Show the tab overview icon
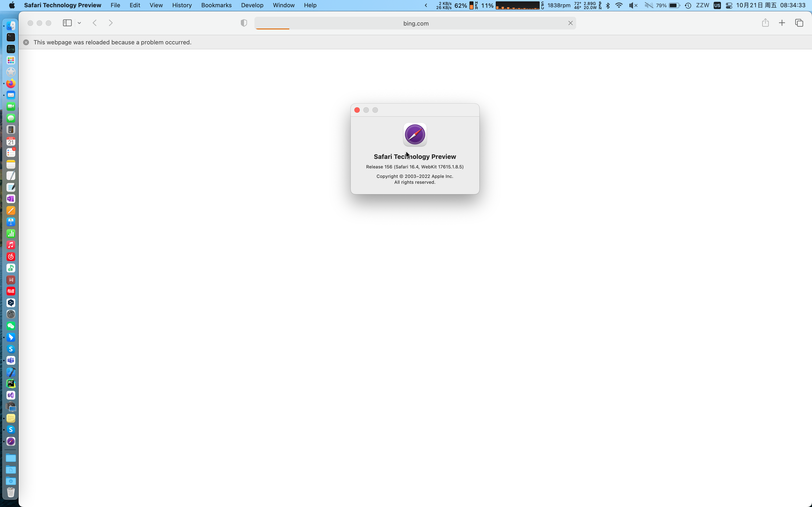 click(x=799, y=23)
